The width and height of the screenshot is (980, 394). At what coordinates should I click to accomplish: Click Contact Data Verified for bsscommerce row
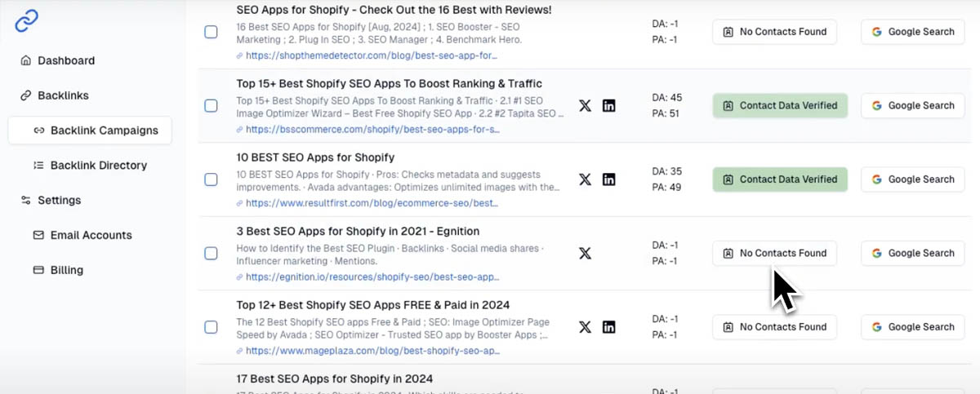(x=780, y=105)
